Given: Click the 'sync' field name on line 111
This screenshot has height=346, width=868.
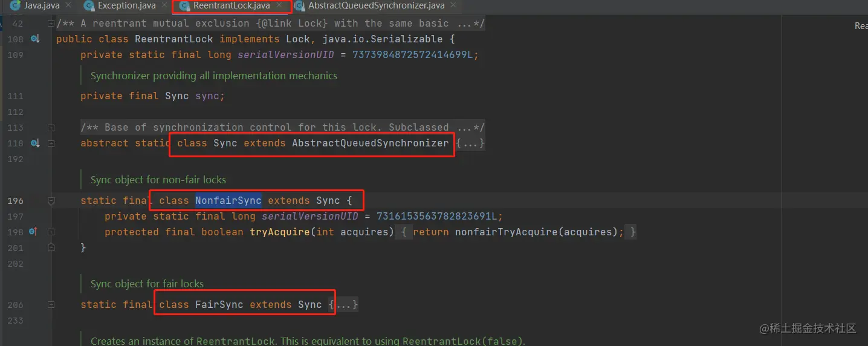Looking at the screenshot, I should pos(207,96).
